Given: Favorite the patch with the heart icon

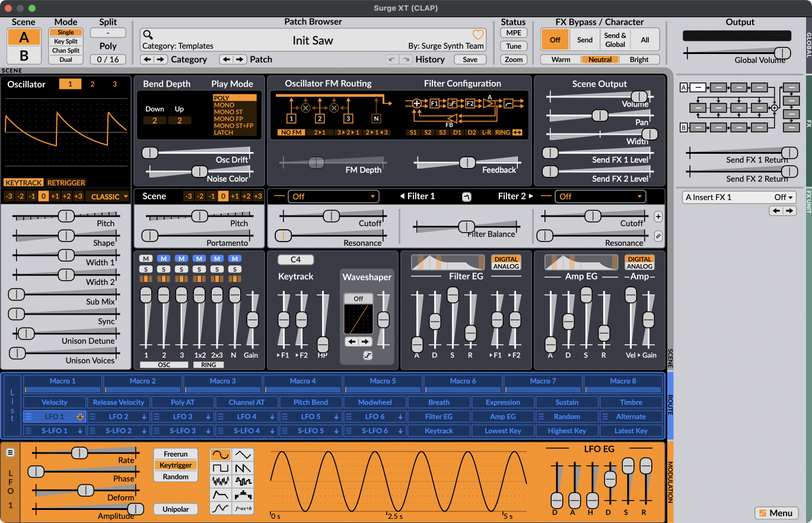Looking at the screenshot, I should click(478, 35).
